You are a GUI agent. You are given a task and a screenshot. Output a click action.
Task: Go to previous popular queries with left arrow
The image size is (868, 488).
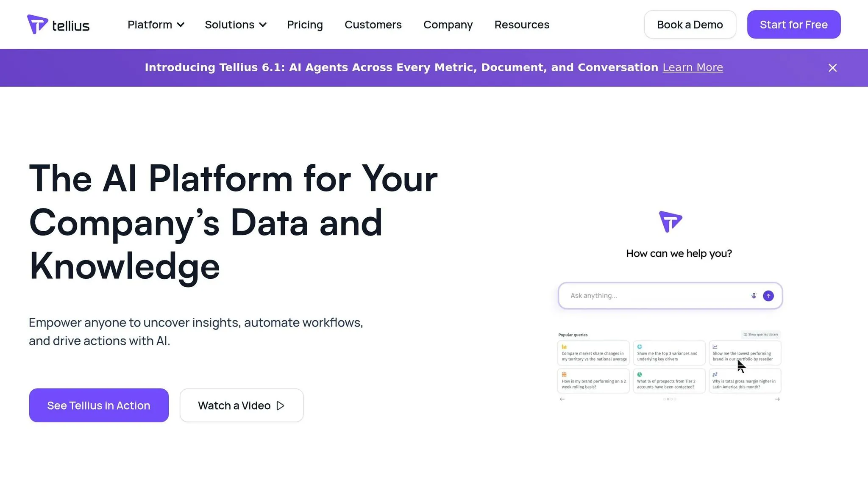click(562, 399)
